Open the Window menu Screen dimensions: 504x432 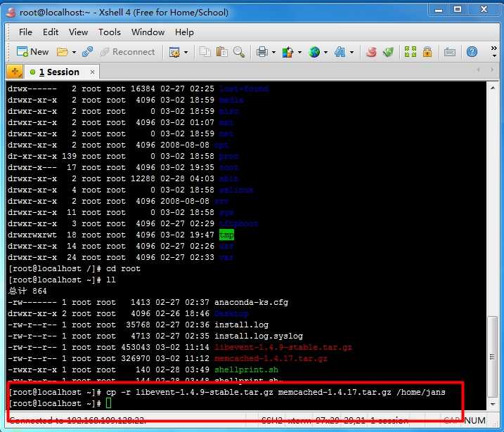point(148,32)
